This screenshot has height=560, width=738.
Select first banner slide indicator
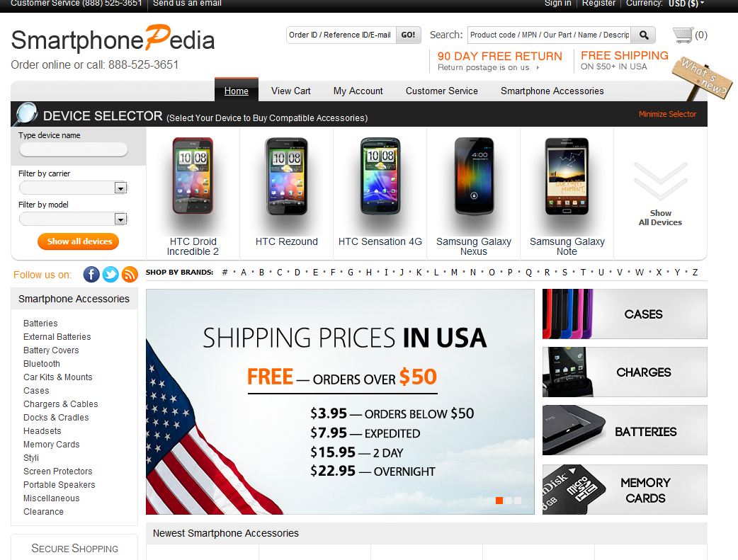(x=499, y=501)
